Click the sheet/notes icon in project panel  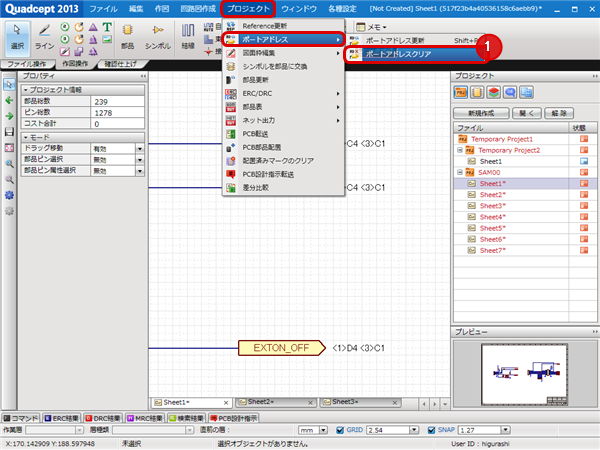477,92
